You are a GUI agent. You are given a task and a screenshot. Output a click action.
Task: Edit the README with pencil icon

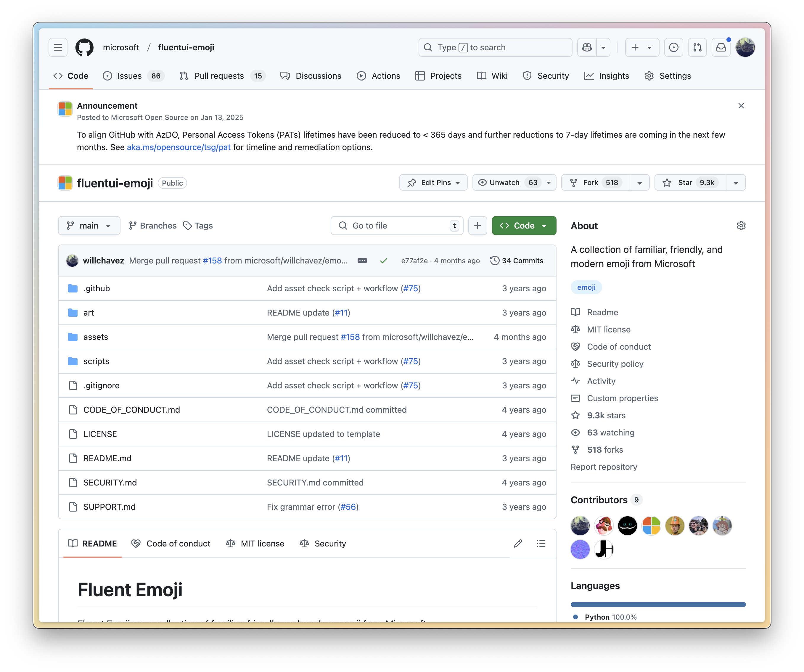(518, 543)
